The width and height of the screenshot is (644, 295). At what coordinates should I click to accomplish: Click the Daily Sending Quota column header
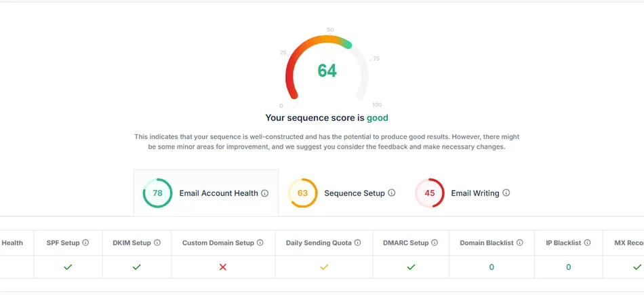pyautogui.click(x=324, y=243)
